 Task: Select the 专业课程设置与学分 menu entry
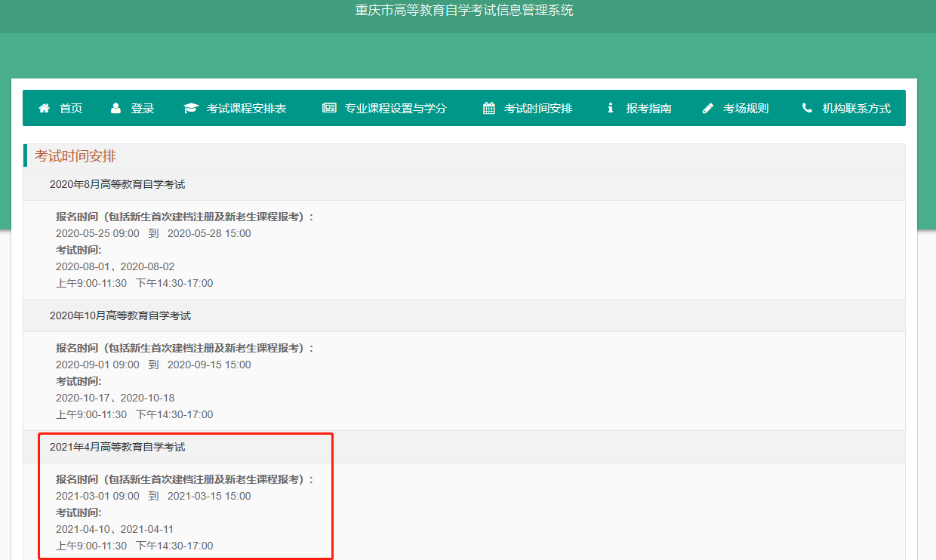396,108
